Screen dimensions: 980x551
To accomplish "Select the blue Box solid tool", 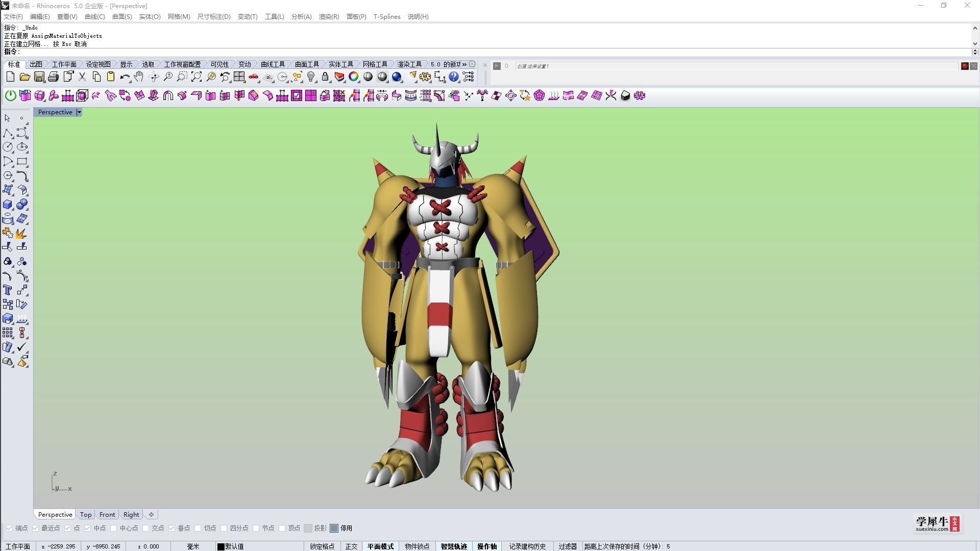I will [8, 205].
